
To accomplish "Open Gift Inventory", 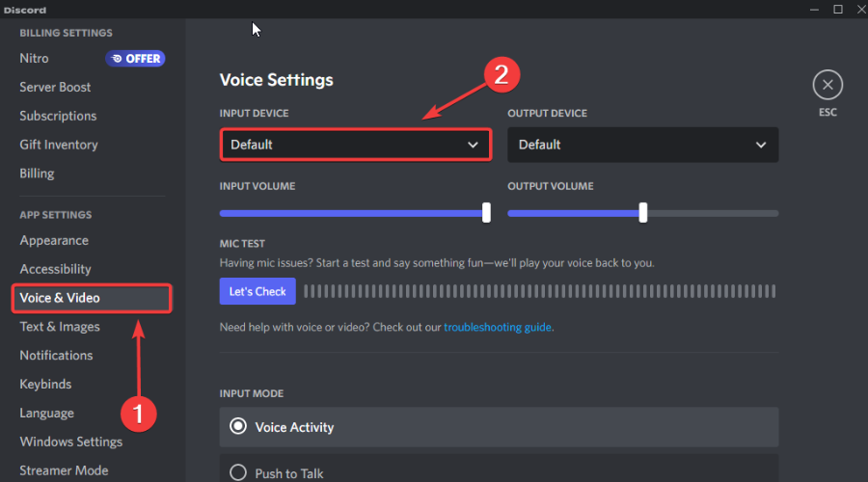I will click(x=59, y=145).
